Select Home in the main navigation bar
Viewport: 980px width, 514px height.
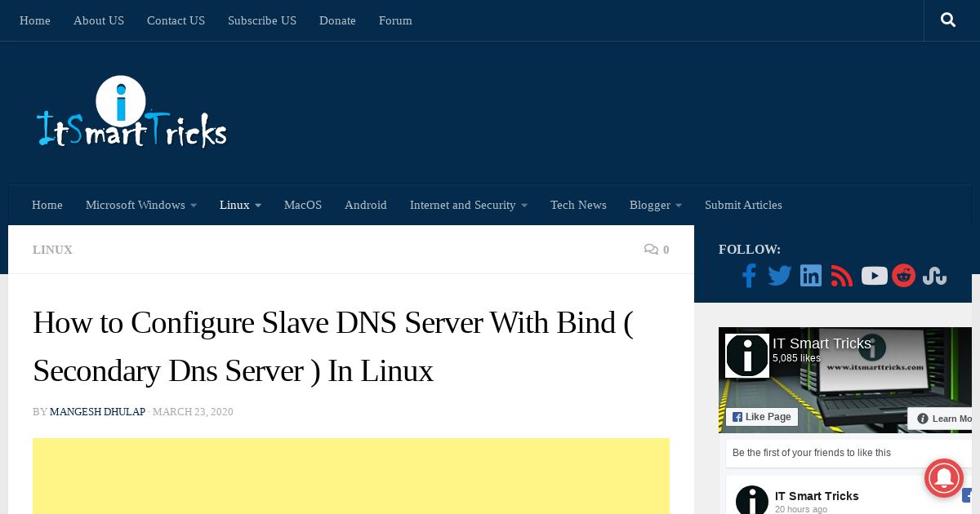(47, 205)
